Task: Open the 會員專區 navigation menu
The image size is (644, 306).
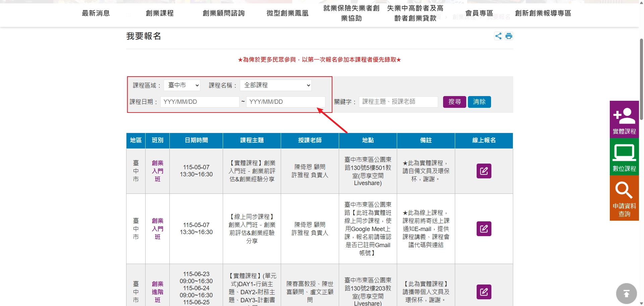Action: 479,13
